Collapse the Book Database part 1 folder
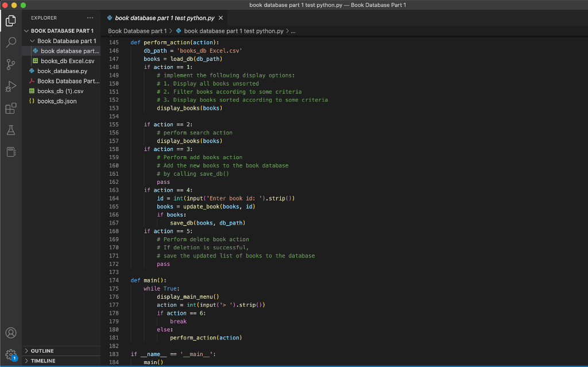The width and height of the screenshot is (588, 367). (x=32, y=41)
